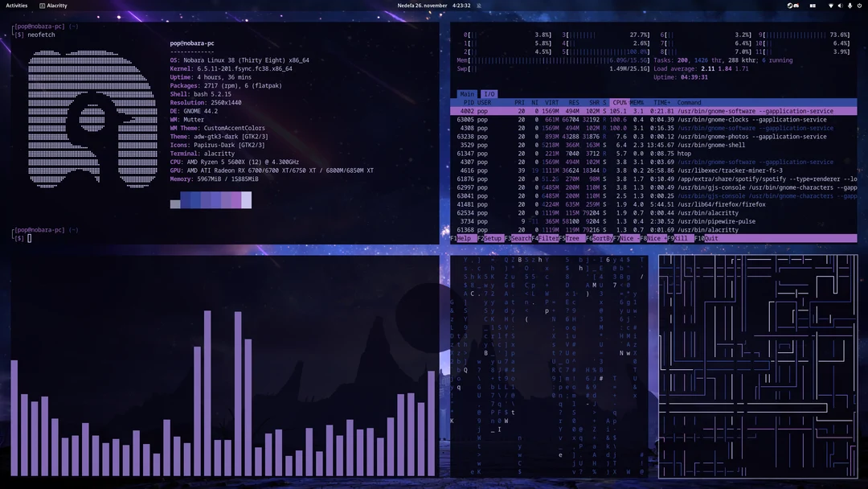This screenshot has height=489, width=868.
Task: Open Discord from the system tray icon
Action: pyautogui.click(x=796, y=6)
